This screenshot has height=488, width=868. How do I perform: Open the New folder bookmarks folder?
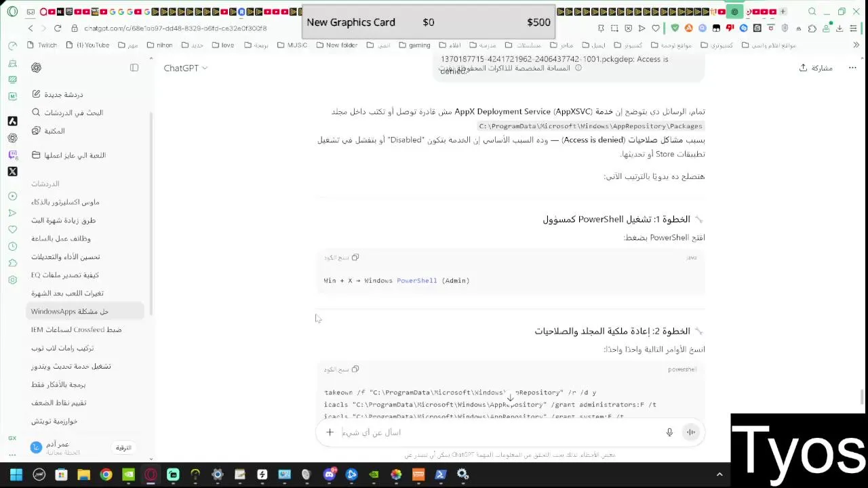pos(336,45)
